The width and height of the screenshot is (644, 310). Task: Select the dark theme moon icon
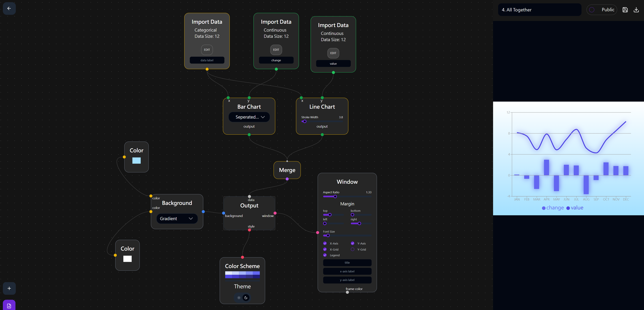[x=246, y=298]
